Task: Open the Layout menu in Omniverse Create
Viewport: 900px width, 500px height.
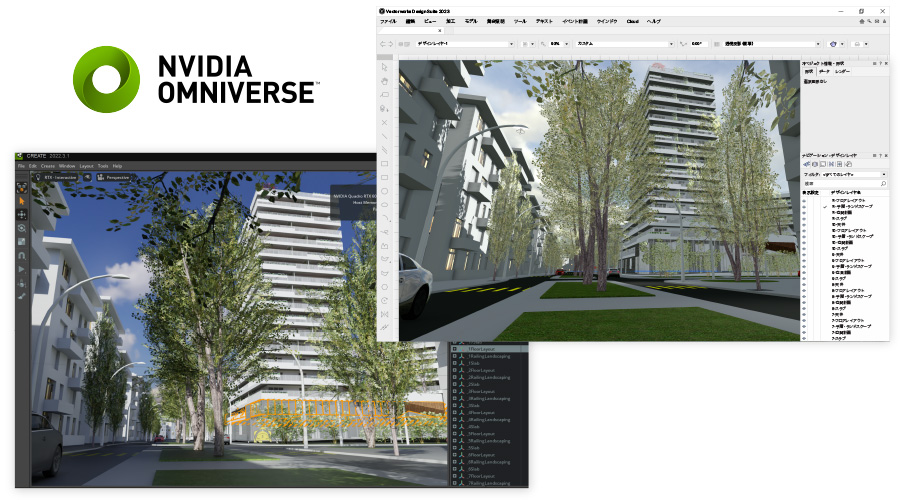Action: (x=86, y=166)
